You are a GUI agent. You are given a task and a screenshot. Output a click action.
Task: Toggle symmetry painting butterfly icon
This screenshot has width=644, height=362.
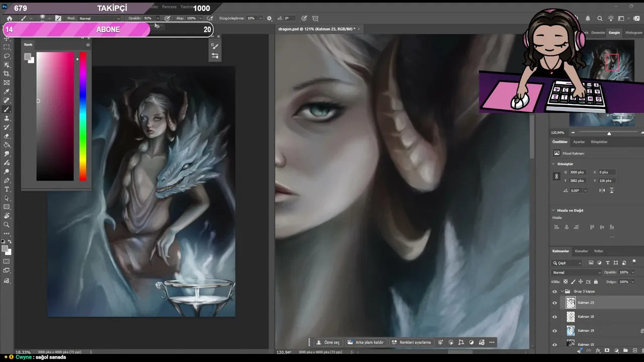pos(315,19)
